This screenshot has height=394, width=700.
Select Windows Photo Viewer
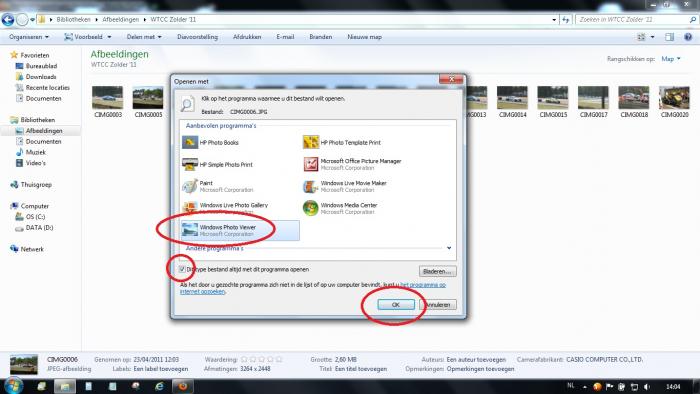(x=240, y=230)
